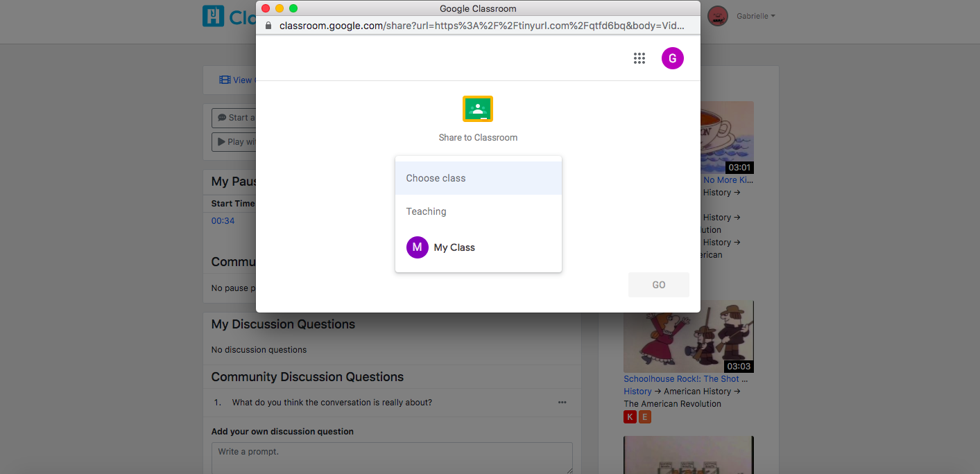Click the ClassHook logo icon
This screenshot has height=474, width=980.
(213, 16)
